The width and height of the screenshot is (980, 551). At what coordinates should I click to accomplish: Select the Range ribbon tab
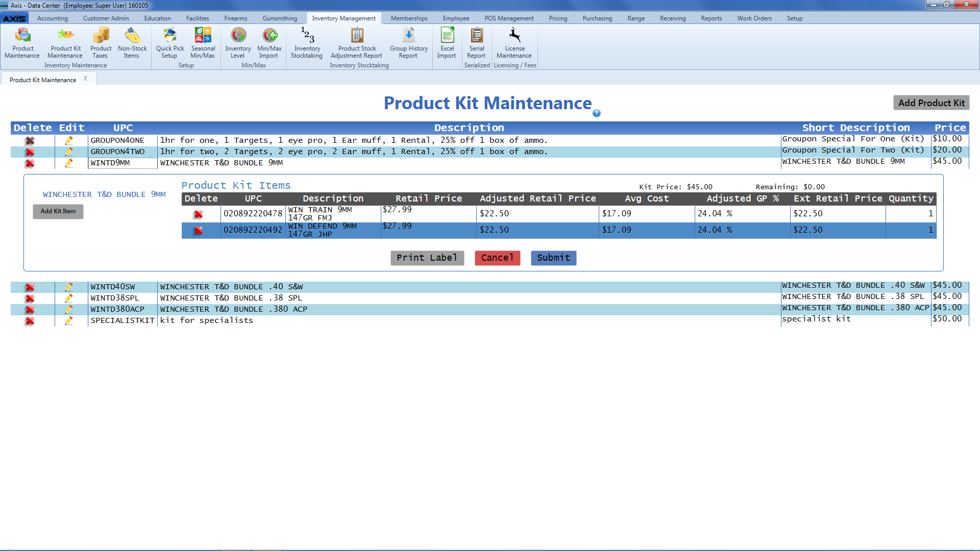point(636,18)
